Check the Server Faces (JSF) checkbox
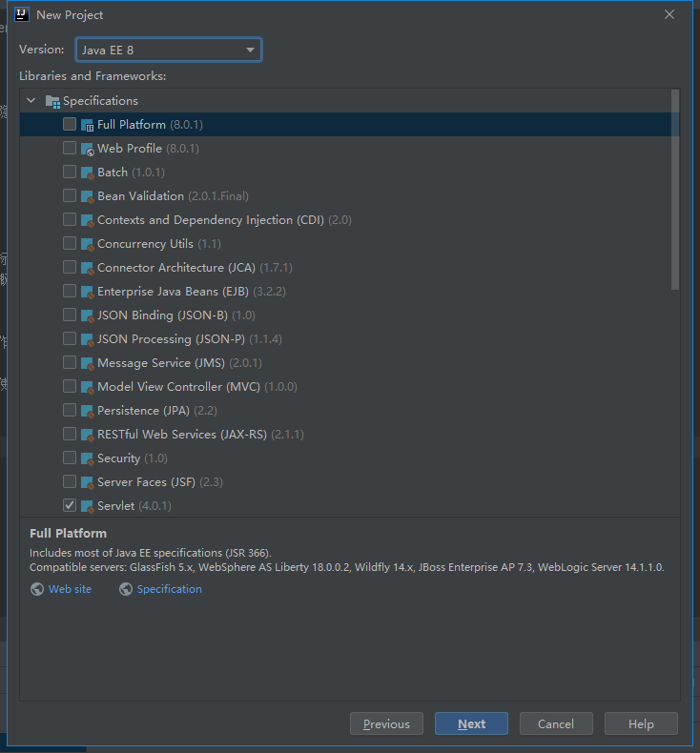Image resolution: width=700 pixels, height=753 pixels. (70, 481)
